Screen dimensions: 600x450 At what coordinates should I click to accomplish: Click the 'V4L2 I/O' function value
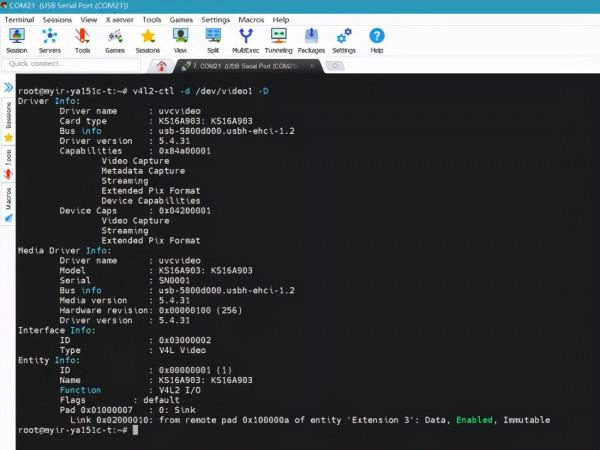tap(179, 390)
